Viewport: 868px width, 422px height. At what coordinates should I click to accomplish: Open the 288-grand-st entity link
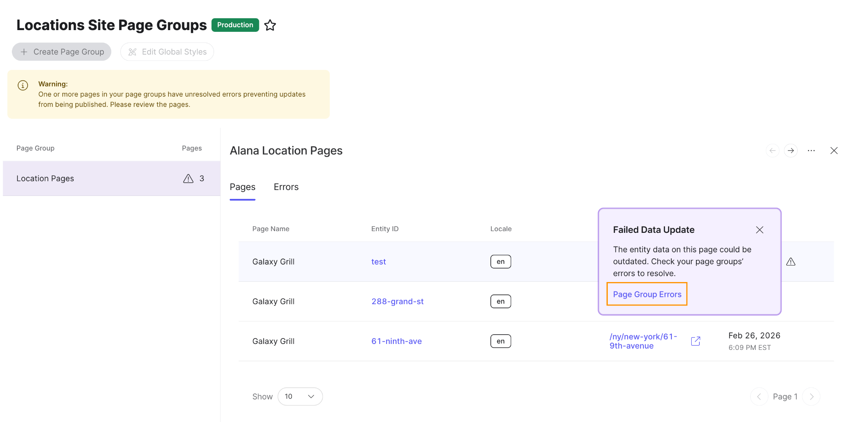click(x=397, y=302)
